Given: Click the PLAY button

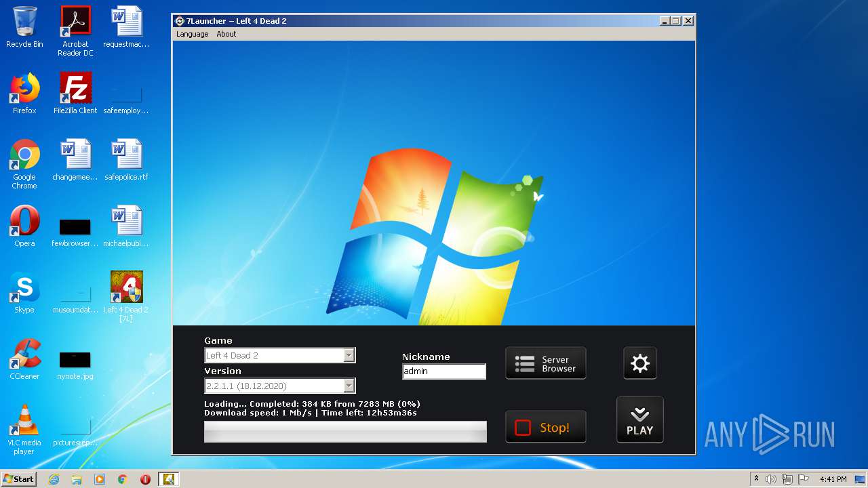Looking at the screenshot, I should click(639, 420).
